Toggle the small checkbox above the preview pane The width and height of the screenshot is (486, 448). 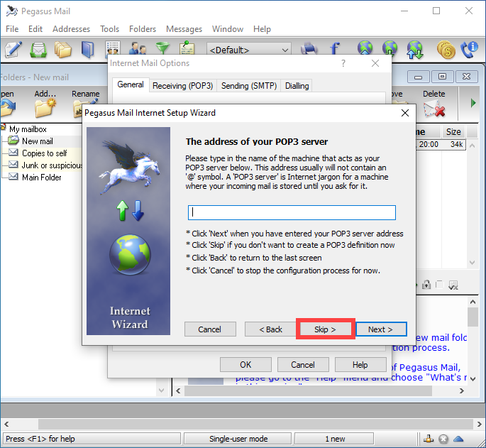click(x=439, y=285)
